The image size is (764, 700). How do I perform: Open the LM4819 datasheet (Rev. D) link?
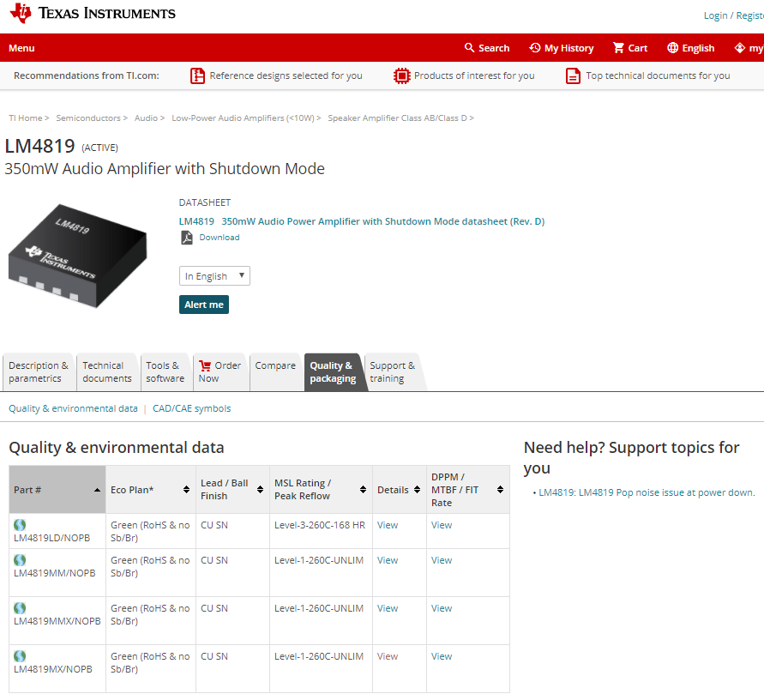(x=362, y=221)
